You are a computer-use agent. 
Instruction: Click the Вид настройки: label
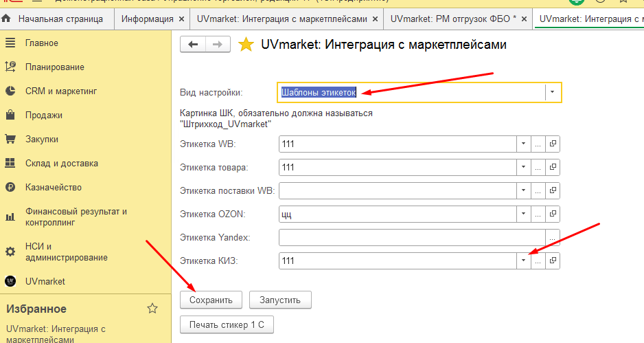(211, 93)
